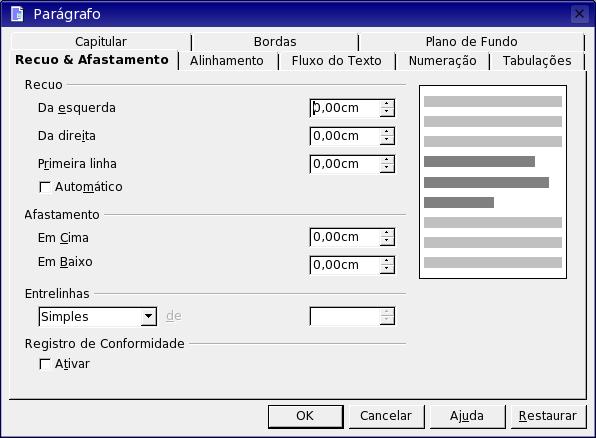This screenshot has width=596, height=438.
Task: Open the Plano de Fundo tab
Action: click(471, 41)
